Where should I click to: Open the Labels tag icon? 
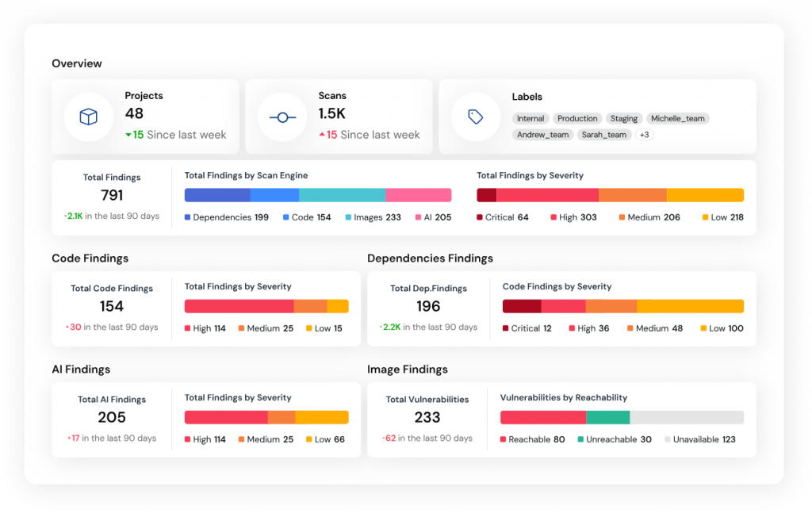coord(475,116)
